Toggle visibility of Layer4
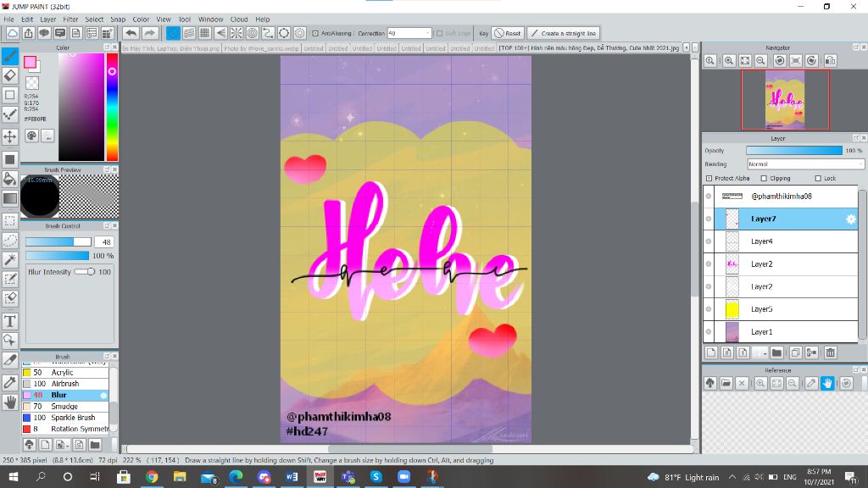This screenshot has height=488, width=868. click(x=709, y=241)
